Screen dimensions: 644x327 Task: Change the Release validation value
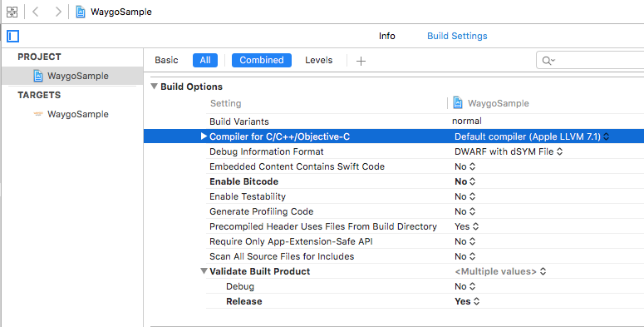pos(466,301)
